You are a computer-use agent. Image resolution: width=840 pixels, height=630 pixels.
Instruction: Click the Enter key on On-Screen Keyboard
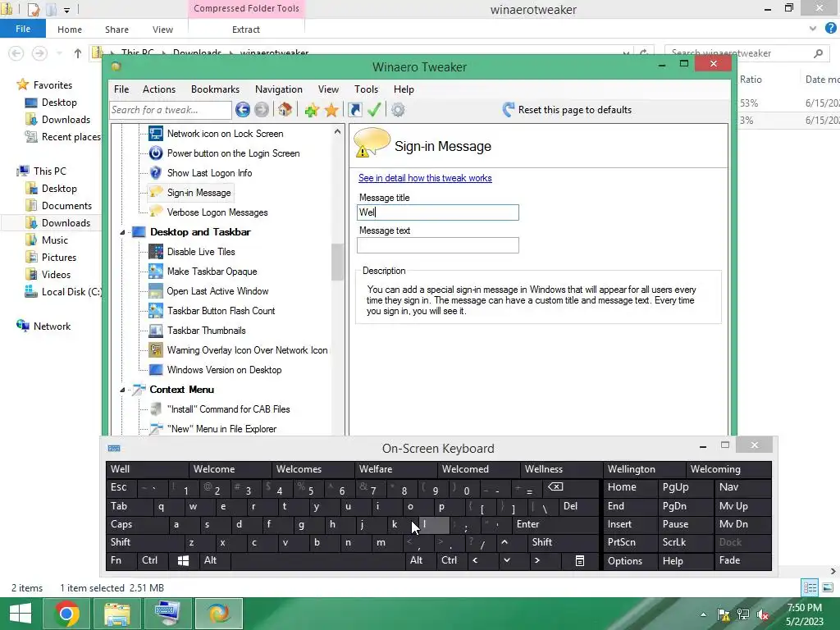(x=555, y=524)
